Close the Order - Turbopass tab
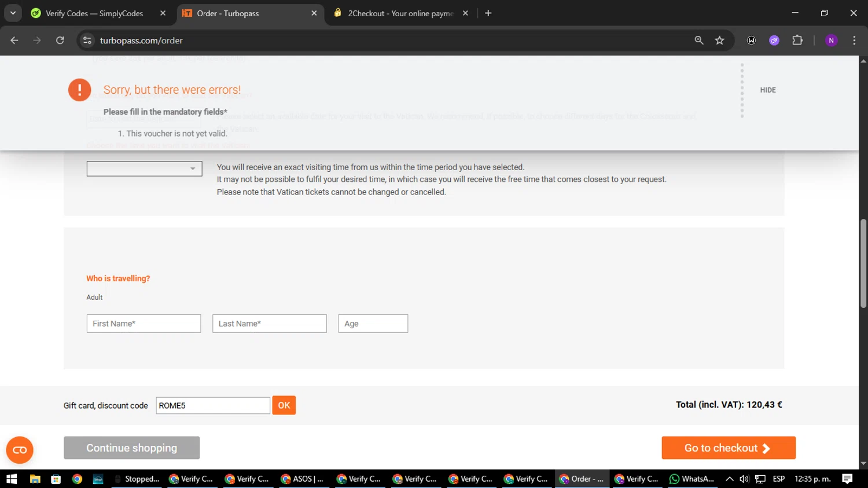 (x=314, y=13)
